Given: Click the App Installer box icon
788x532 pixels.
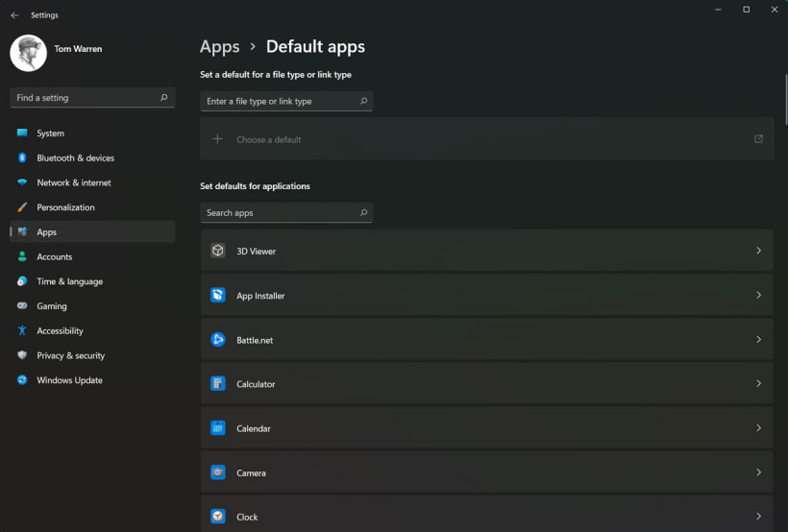Looking at the screenshot, I should [x=217, y=295].
